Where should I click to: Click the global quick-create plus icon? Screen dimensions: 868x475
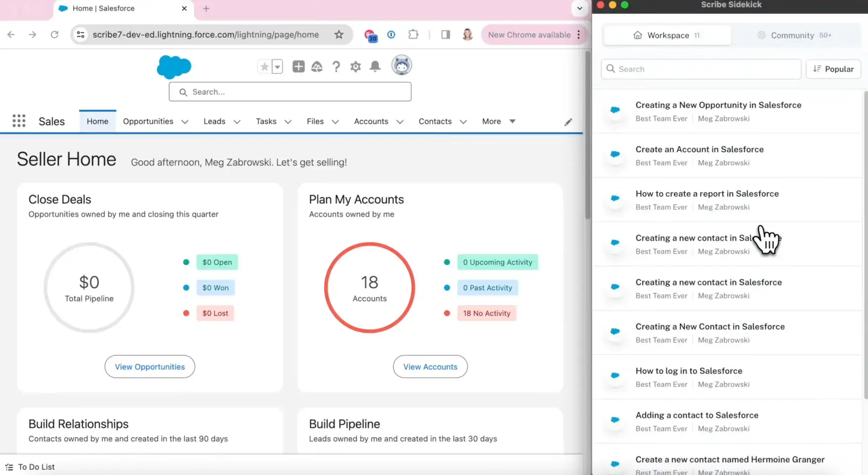298,66
